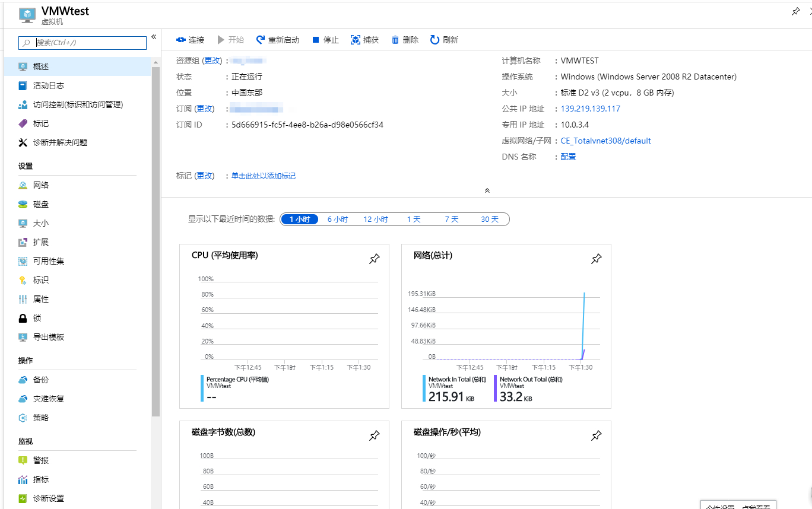The image size is (812, 509).
Task: Click the 删除 trash can icon
Action: pos(395,40)
